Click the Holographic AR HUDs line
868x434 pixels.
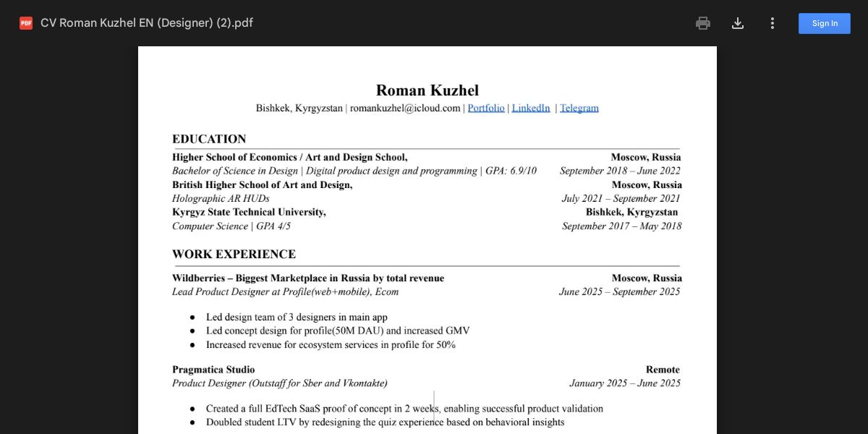point(221,198)
